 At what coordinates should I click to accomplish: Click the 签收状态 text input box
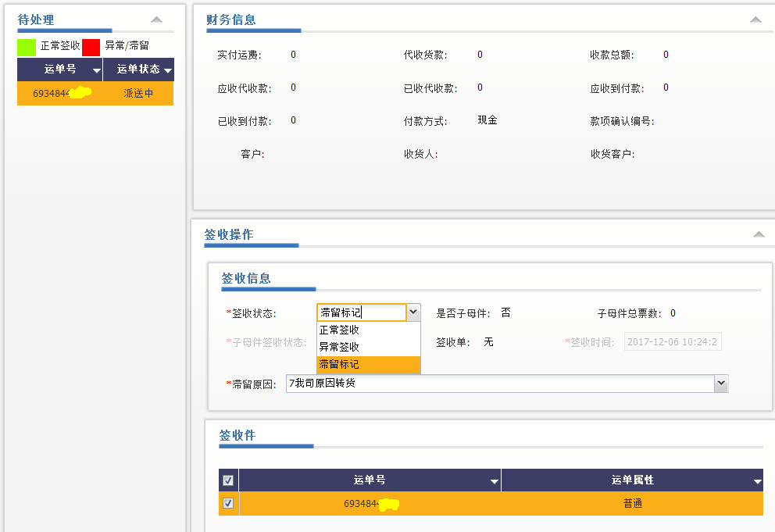pos(361,312)
